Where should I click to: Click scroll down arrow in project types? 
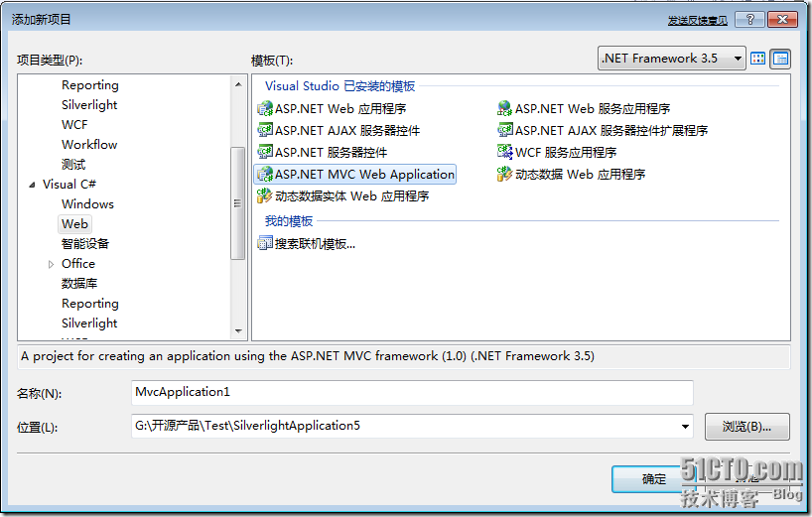click(x=237, y=330)
